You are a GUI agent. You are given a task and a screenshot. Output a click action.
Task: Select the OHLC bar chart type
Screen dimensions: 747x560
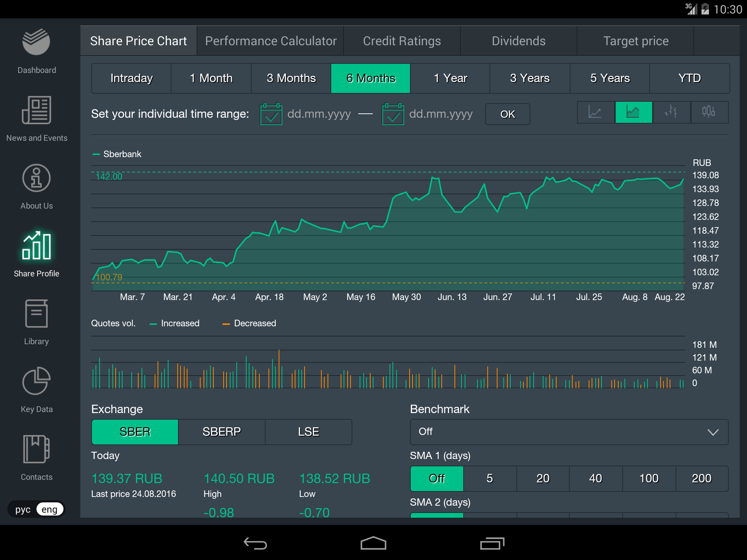point(671,112)
